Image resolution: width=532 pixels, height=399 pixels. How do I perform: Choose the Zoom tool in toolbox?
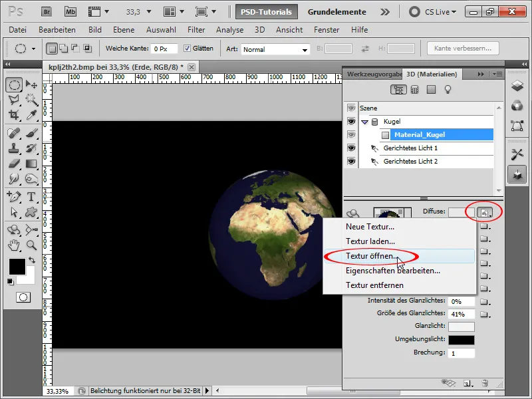[x=31, y=245]
